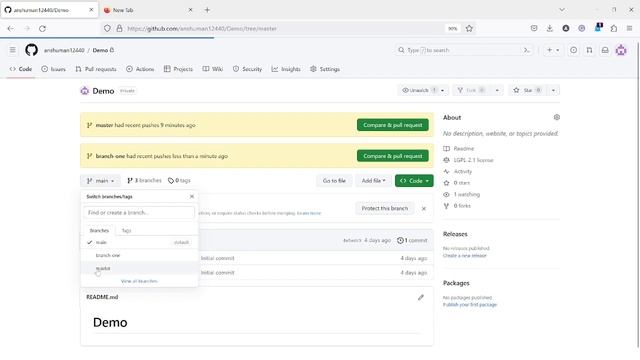Open the create new plus dropdown
This screenshot has width=640, height=360.
tap(553, 50)
